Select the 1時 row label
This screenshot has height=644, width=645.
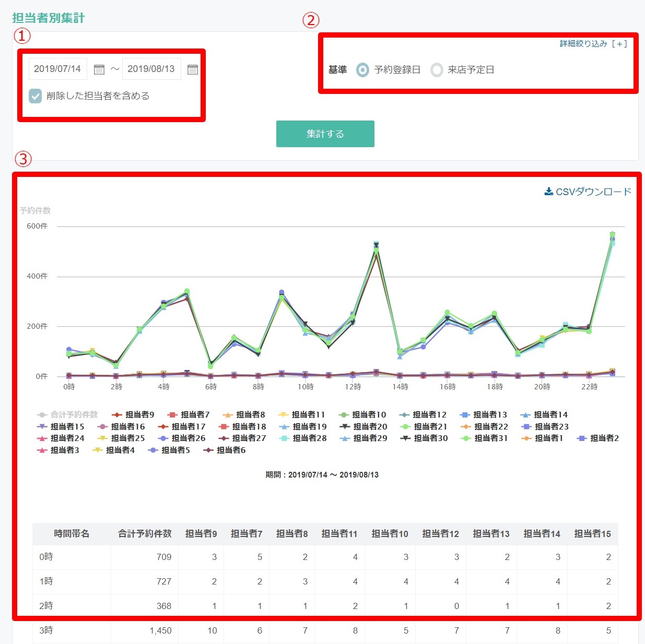coord(46,581)
